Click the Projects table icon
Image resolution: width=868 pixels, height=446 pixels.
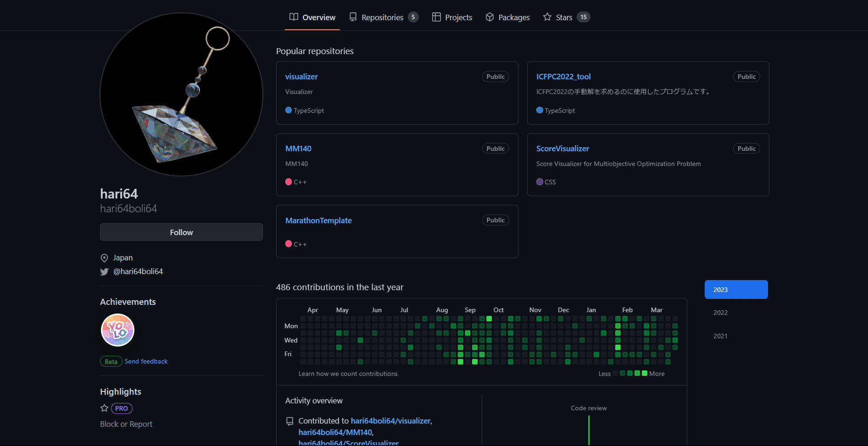click(436, 17)
